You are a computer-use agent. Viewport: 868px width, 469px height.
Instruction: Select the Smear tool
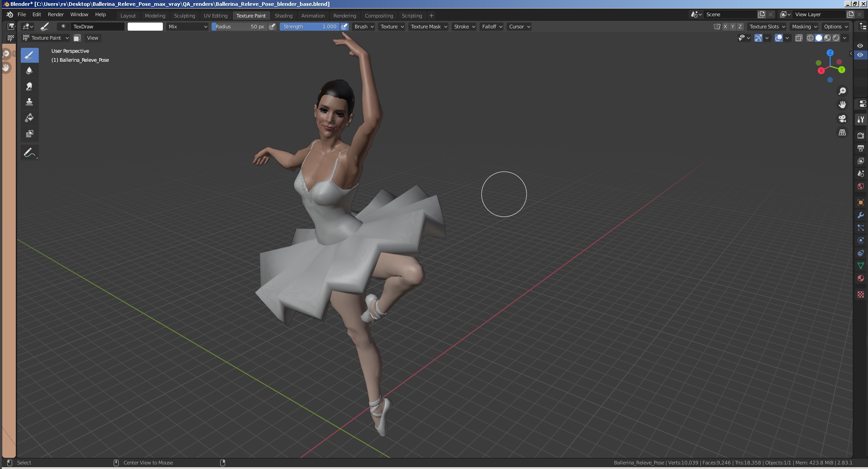tap(29, 87)
